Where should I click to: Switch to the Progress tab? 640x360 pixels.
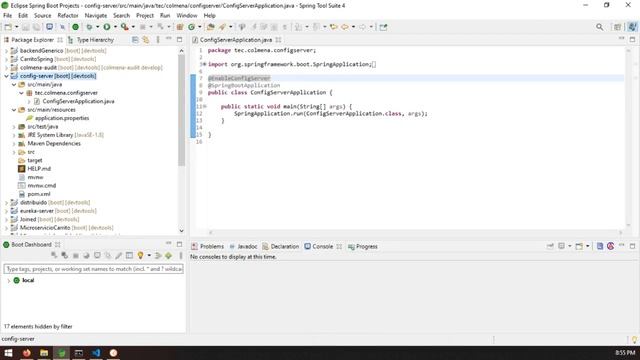(x=362, y=246)
